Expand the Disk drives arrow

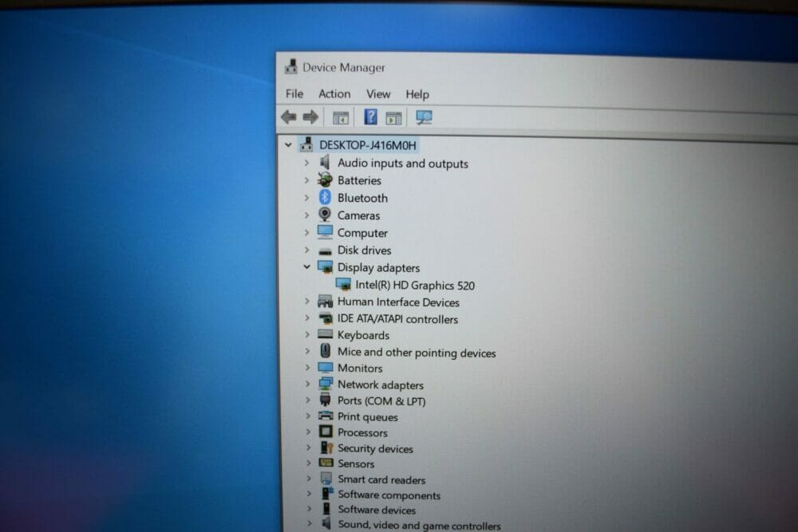pos(306,250)
